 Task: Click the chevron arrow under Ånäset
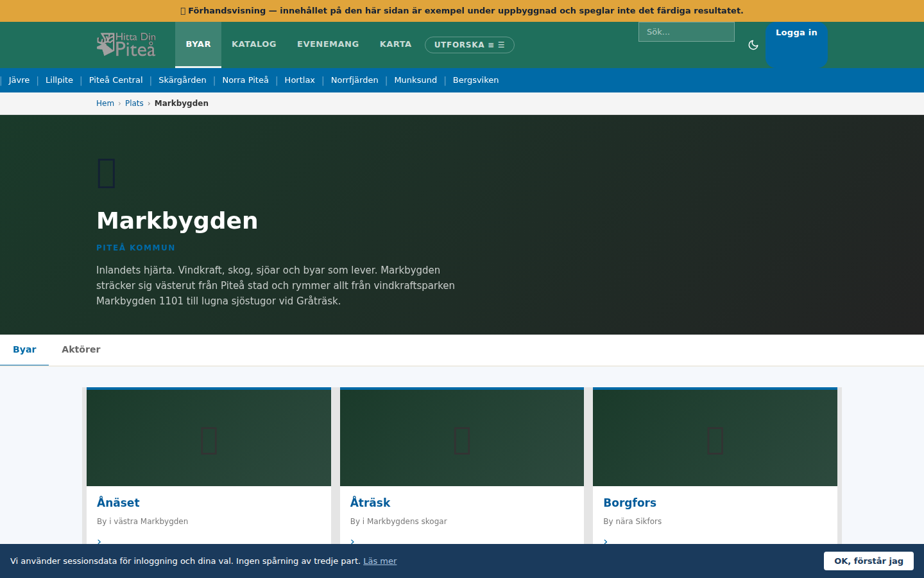99,541
